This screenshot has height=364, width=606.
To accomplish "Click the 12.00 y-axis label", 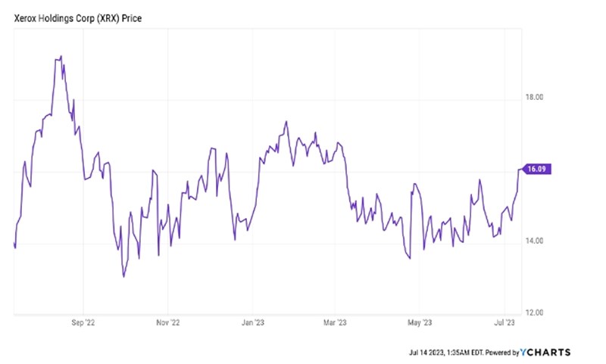I will pyautogui.click(x=536, y=313).
